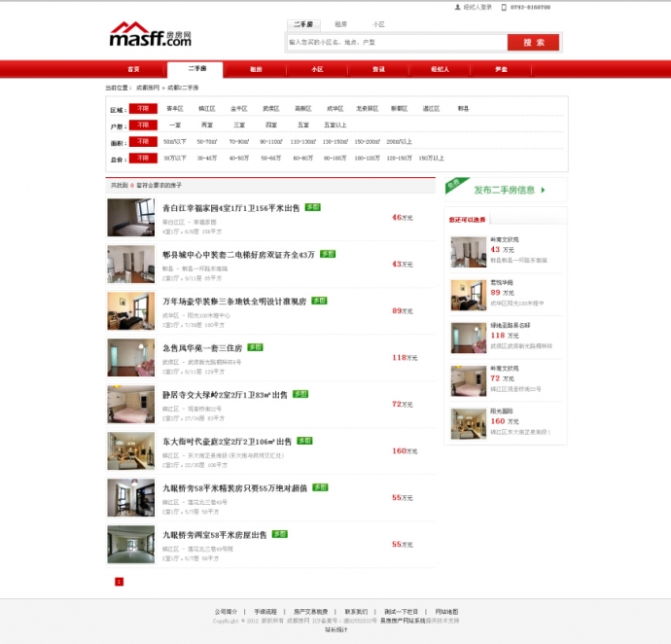The width and height of the screenshot is (671, 644).
Task: Open sidebar thumbnail priced 118 万元
Action: [469, 338]
